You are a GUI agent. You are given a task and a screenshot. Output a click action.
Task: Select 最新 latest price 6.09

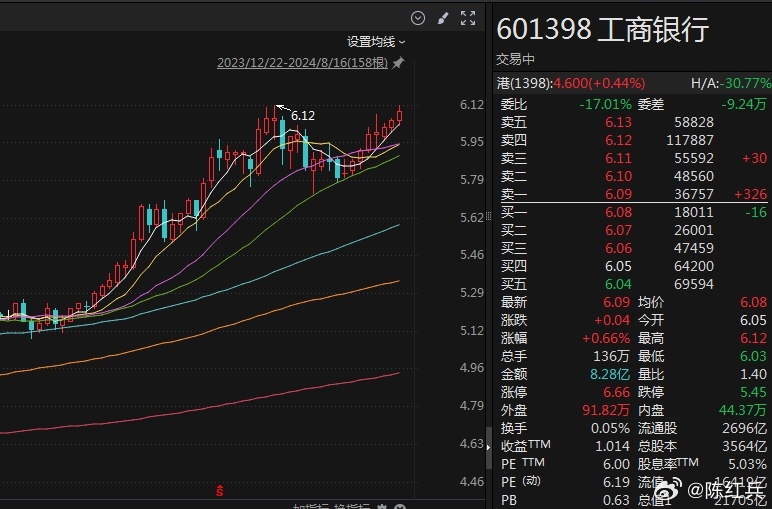[617, 302]
